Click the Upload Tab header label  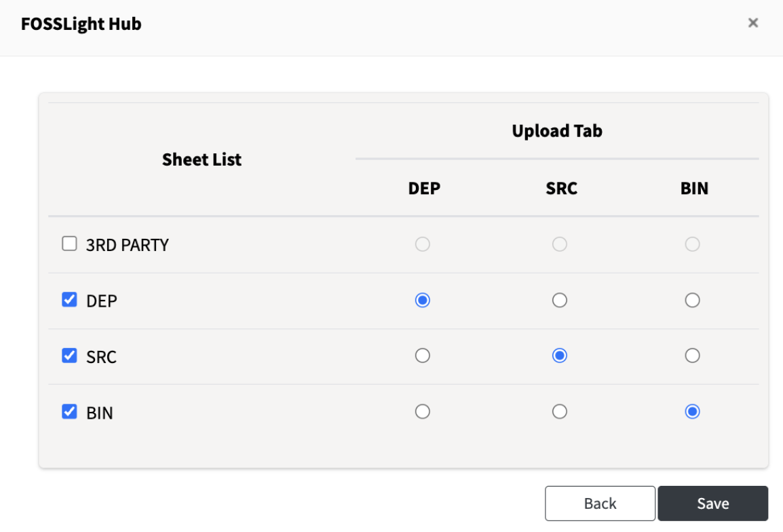click(x=556, y=130)
